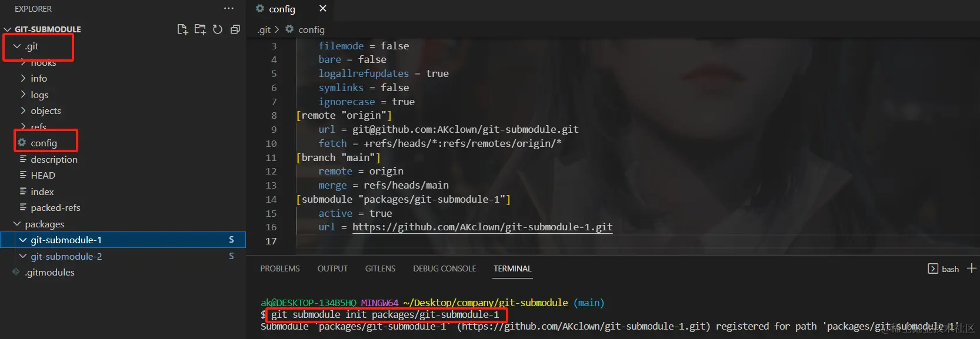Collapse all folders in Explorer
The image size is (980, 339).
click(x=235, y=29)
